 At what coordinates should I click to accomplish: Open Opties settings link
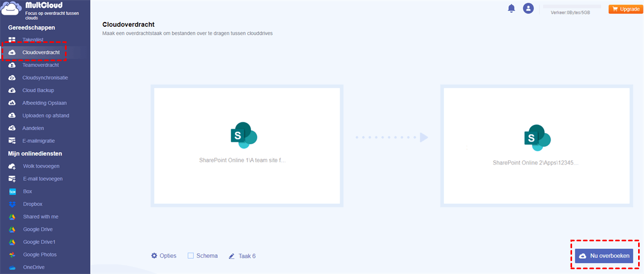(x=168, y=256)
